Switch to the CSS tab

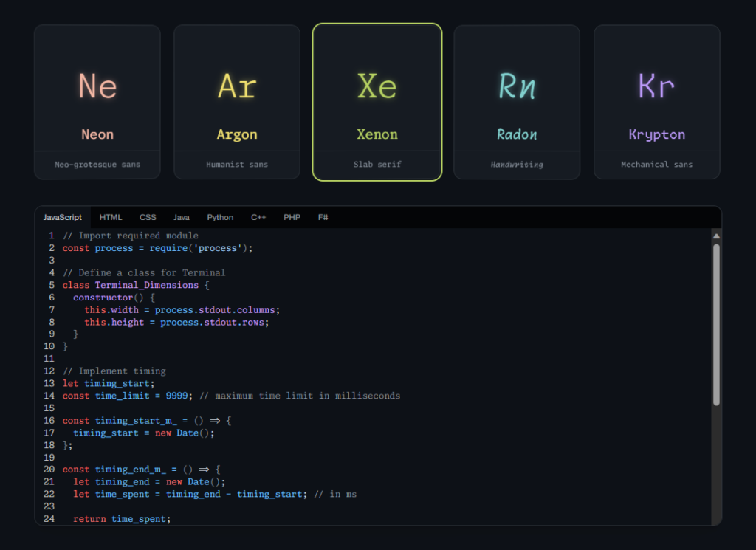pyautogui.click(x=148, y=217)
